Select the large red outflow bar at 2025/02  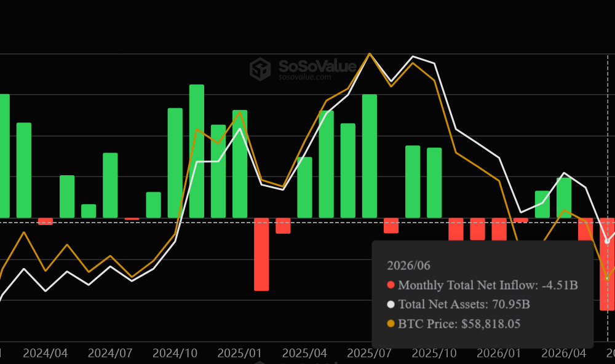(261, 254)
